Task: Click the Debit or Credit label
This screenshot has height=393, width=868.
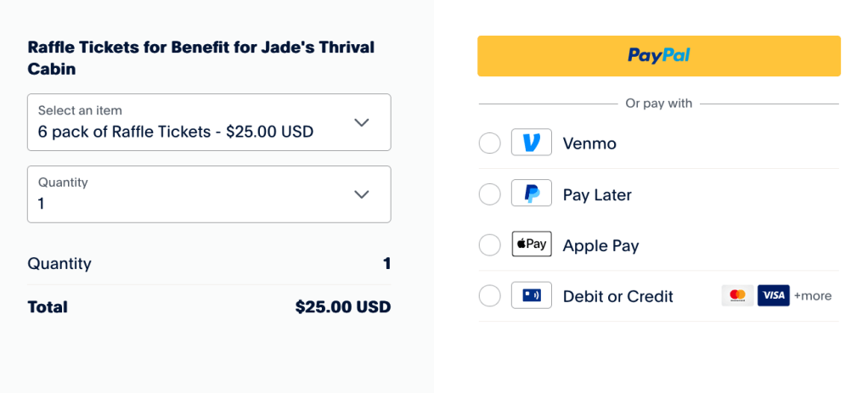Action: 617,296
